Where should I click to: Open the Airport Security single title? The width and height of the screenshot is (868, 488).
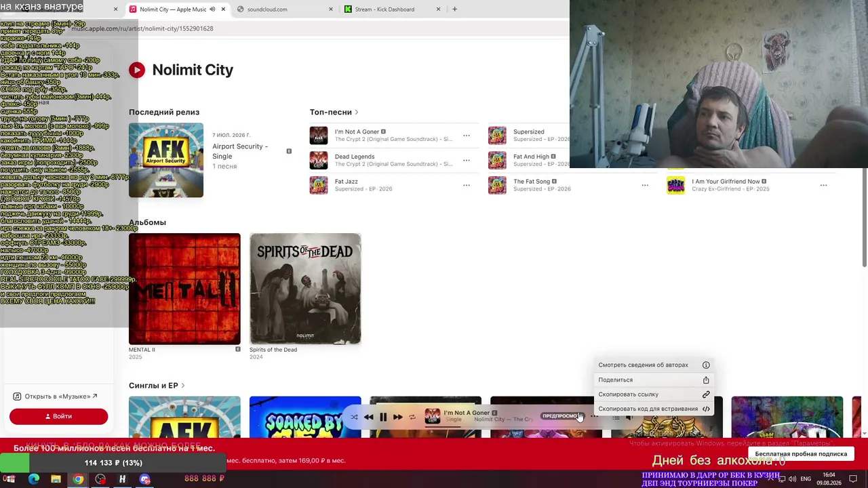tap(240, 151)
